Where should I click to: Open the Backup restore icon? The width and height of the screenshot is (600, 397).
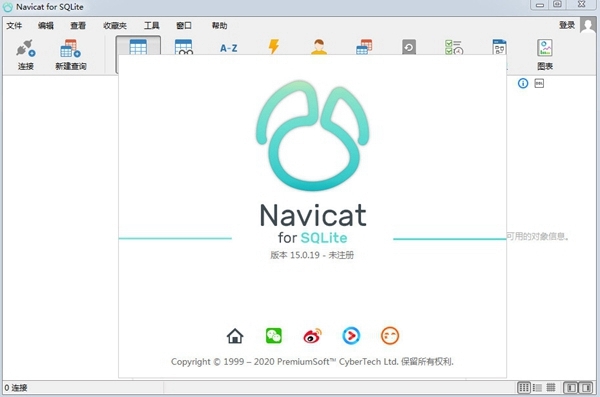tap(409, 47)
